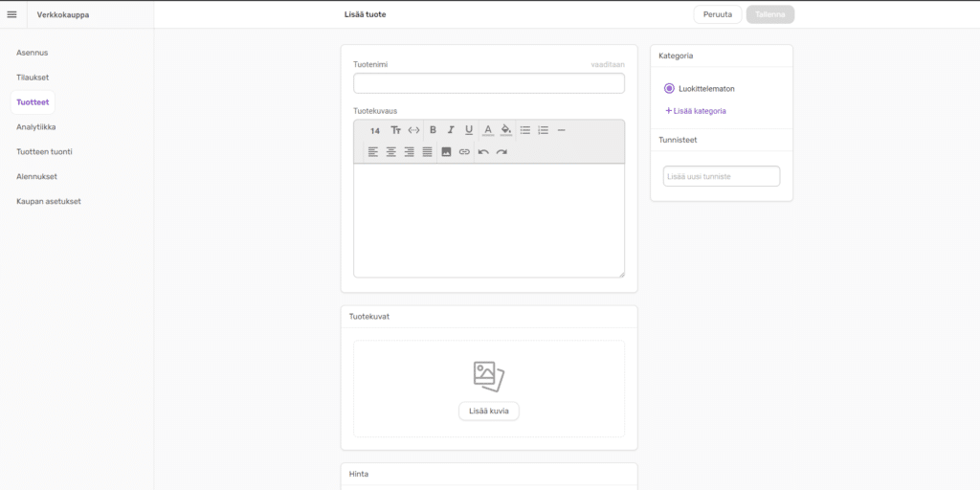Image resolution: width=980 pixels, height=490 pixels.
Task: Click the underline formatting icon
Action: point(469,130)
